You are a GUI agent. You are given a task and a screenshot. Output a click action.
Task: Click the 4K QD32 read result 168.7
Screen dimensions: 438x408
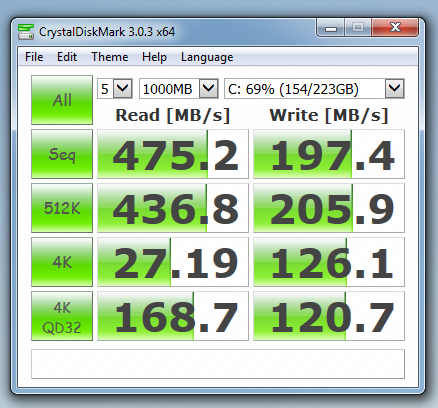pos(173,316)
